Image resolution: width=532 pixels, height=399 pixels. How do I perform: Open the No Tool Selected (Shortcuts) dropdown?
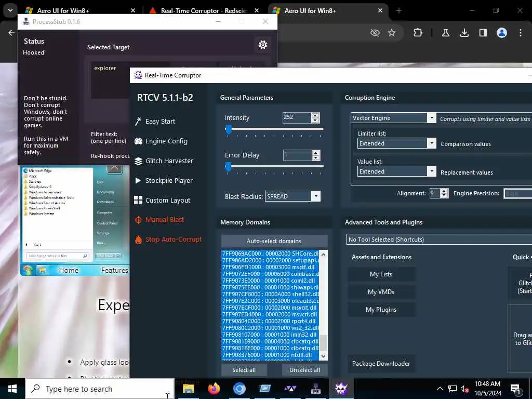(x=439, y=240)
